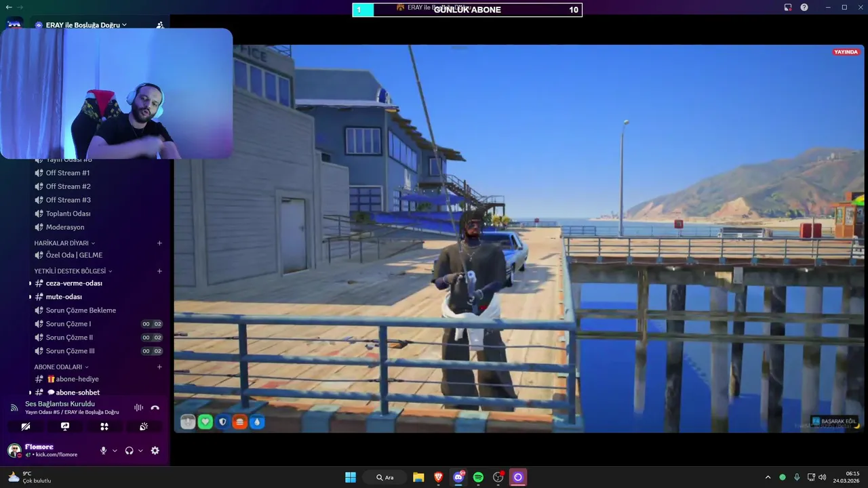The height and width of the screenshot is (488, 868).
Task: Deafen audio with the headphones icon
Action: (x=129, y=451)
